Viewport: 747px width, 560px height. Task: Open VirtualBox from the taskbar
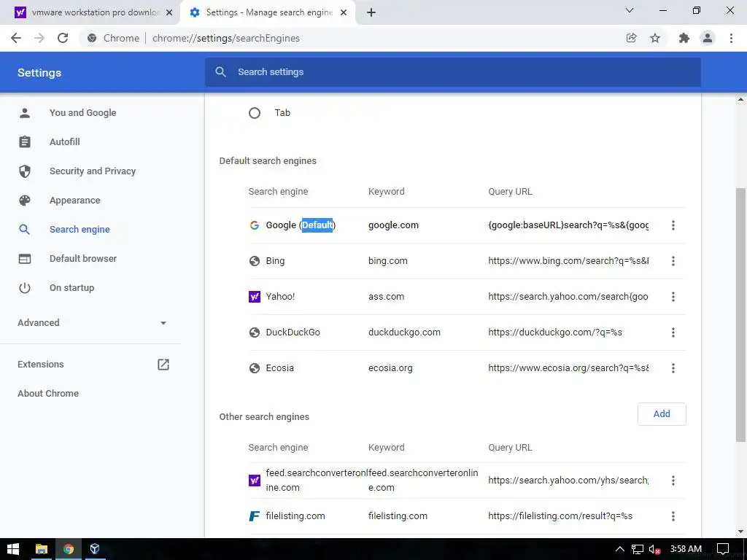tap(95, 549)
